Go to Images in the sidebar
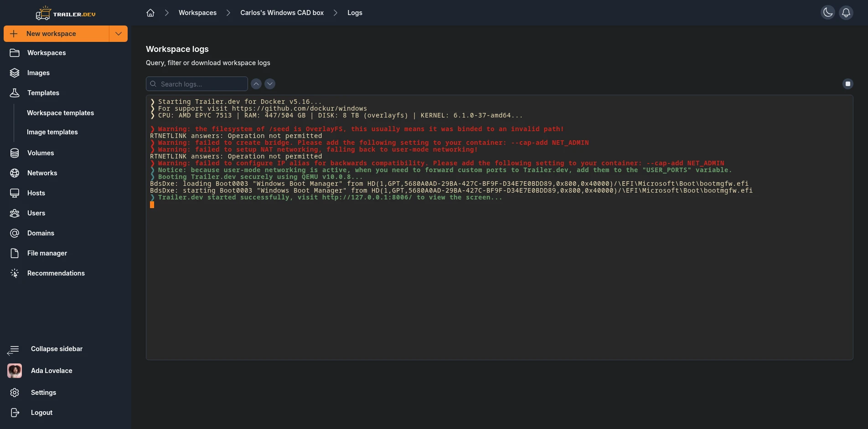The image size is (868, 429). 38,73
